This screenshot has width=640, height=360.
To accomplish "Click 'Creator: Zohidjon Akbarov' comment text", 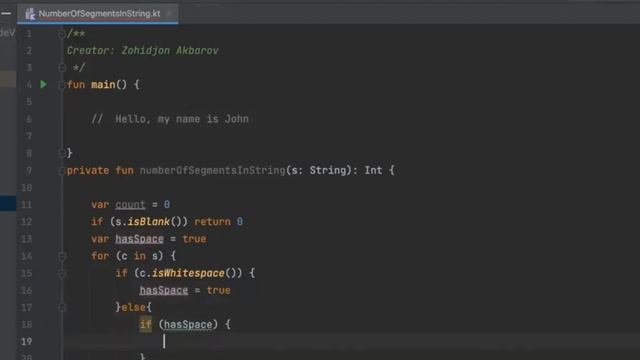I will (x=142, y=51).
